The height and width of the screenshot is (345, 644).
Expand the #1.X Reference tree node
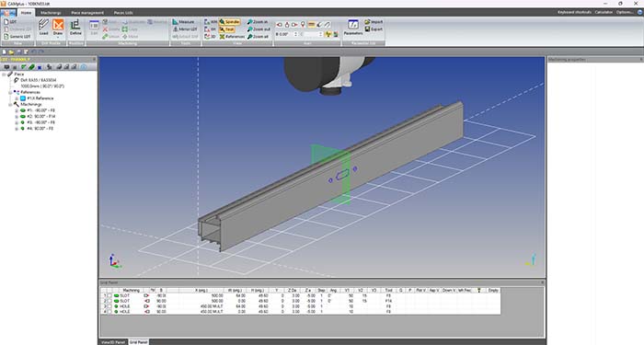point(17,98)
